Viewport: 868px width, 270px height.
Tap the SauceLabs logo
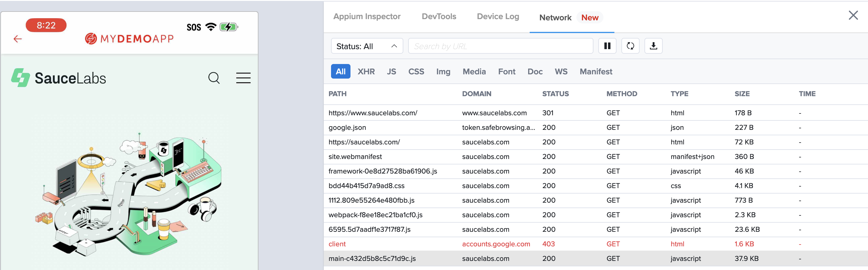coord(59,78)
